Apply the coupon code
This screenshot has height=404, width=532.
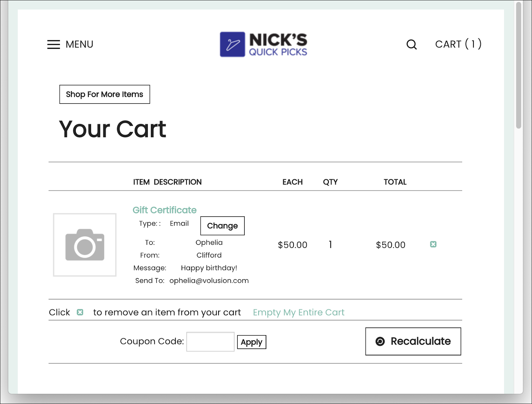(251, 342)
